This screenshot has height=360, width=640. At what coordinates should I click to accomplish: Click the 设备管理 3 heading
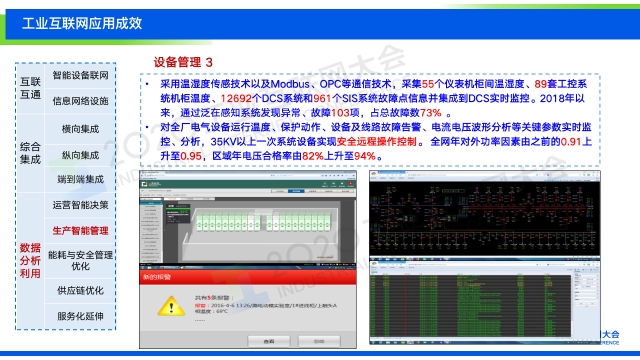(x=183, y=62)
